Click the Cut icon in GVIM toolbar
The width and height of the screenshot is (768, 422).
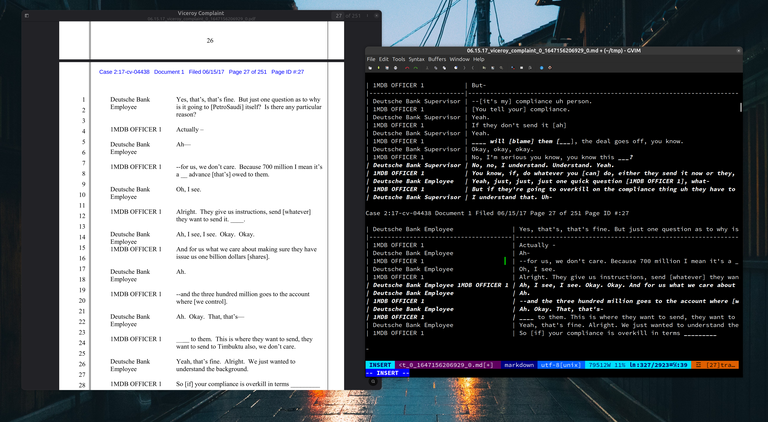(x=427, y=67)
